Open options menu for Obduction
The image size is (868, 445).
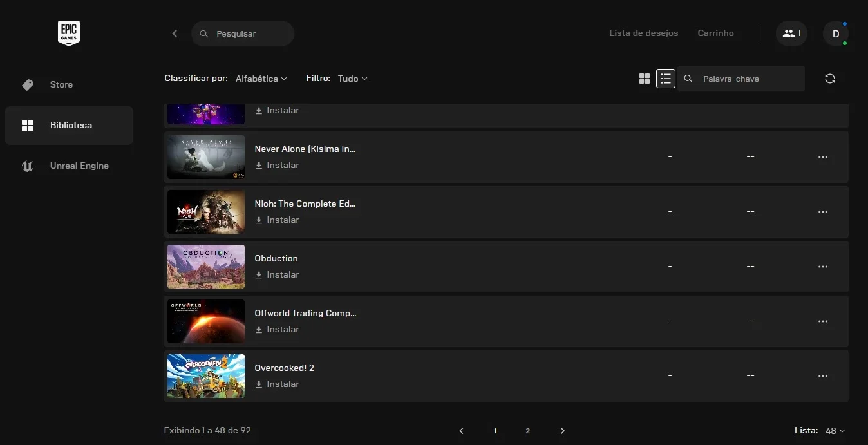click(x=822, y=267)
